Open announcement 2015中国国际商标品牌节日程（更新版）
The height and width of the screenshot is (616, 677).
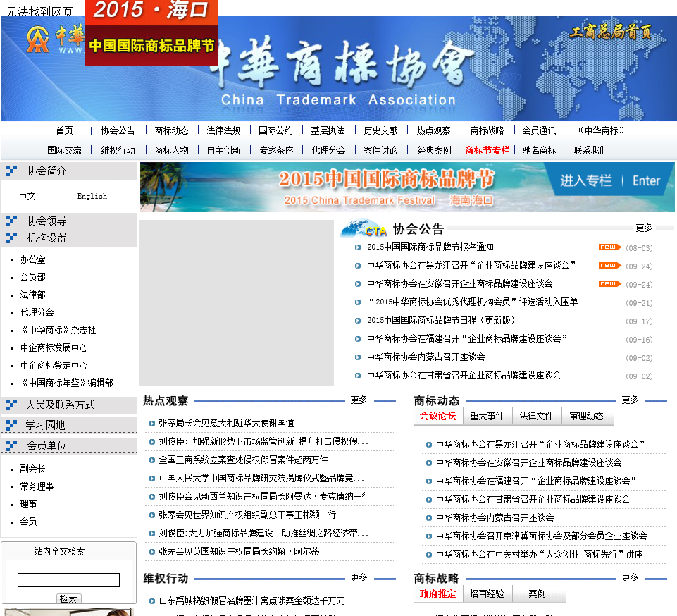pyautogui.click(x=441, y=320)
